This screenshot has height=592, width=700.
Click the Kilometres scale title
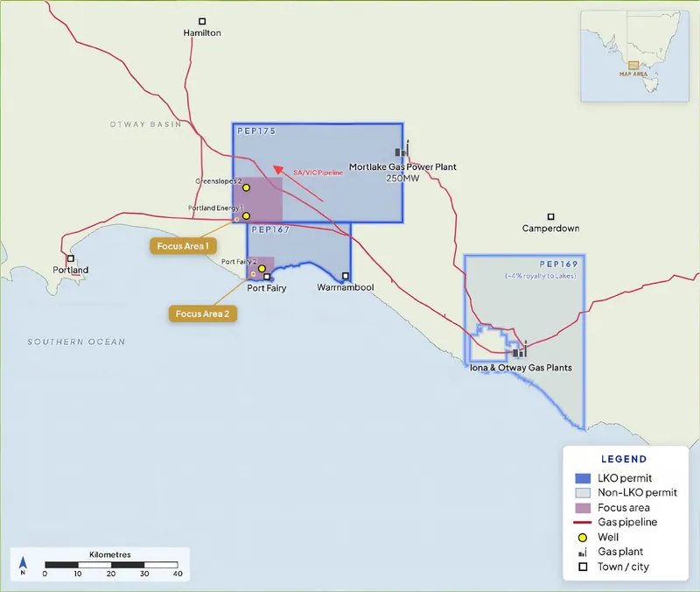[110, 554]
